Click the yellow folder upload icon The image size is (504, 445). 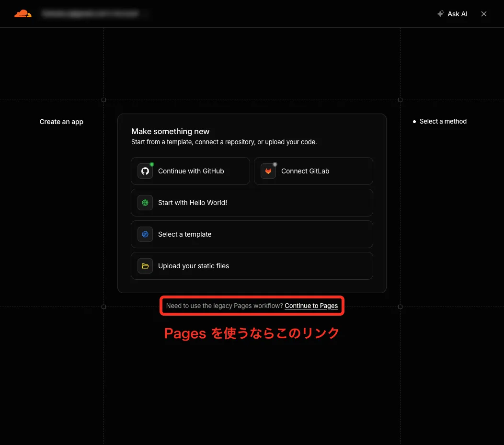(145, 266)
